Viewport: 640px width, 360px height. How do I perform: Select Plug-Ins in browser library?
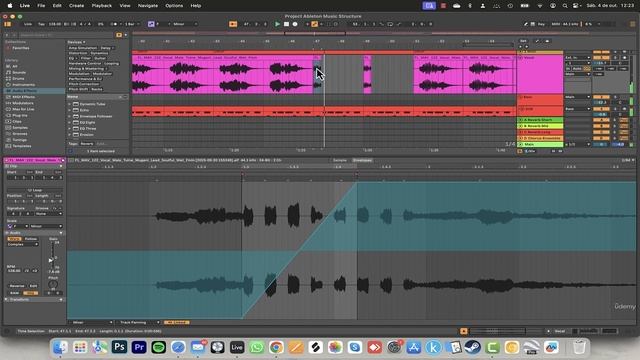pyautogui.click(x=20, y=115)
